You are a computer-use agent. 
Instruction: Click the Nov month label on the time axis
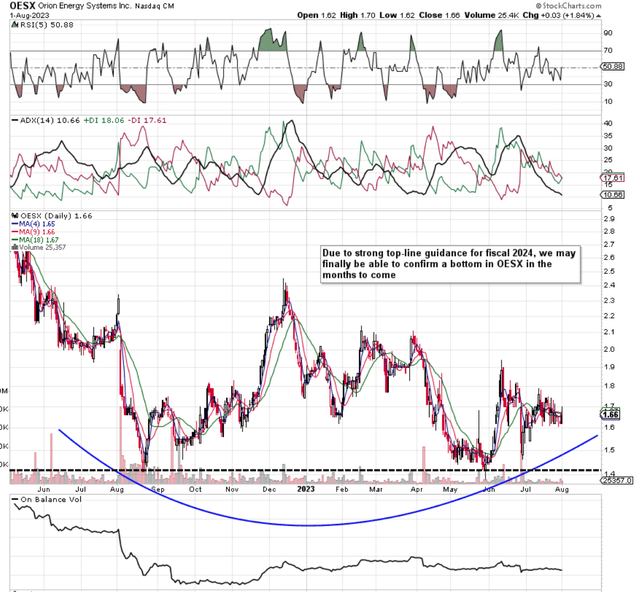pyautogui.click(x=231, y=489)
